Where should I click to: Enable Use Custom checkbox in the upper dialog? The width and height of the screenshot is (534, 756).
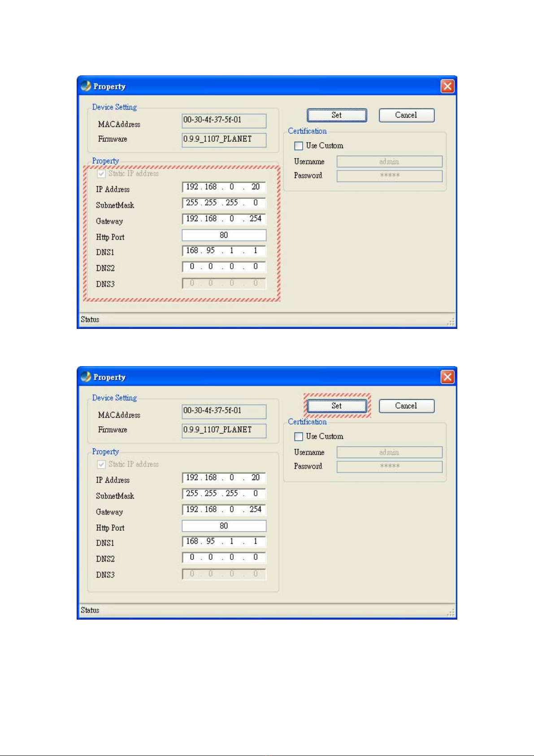click(x=299, y=146)
